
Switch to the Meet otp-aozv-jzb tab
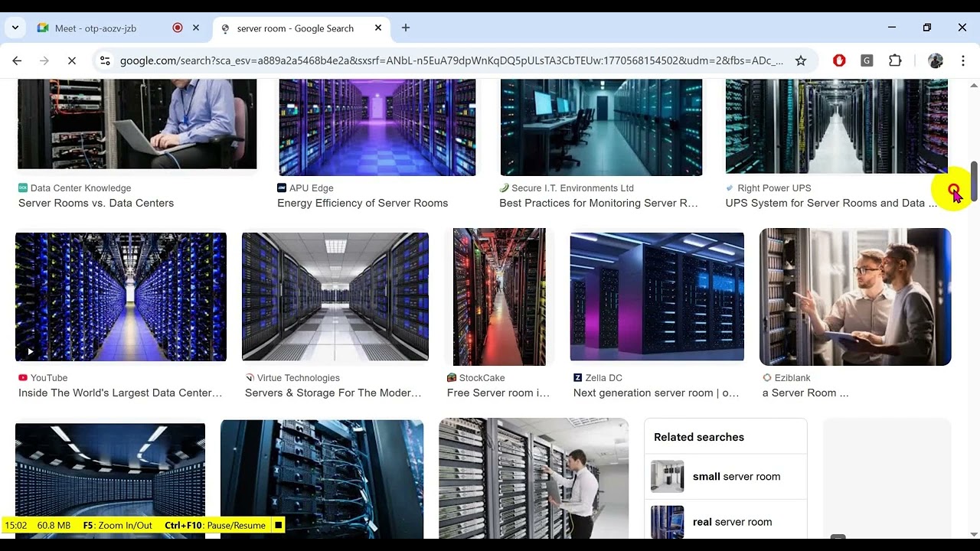coord(95,28)
